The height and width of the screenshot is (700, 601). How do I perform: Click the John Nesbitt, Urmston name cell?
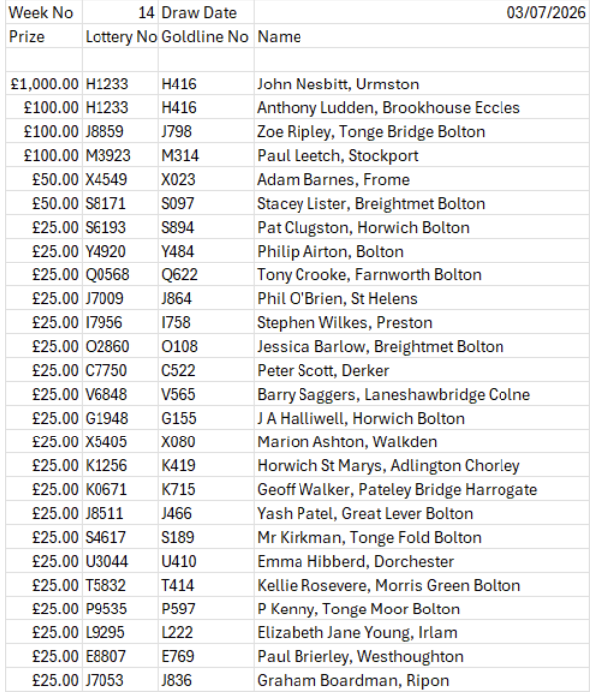click(421, 84)
